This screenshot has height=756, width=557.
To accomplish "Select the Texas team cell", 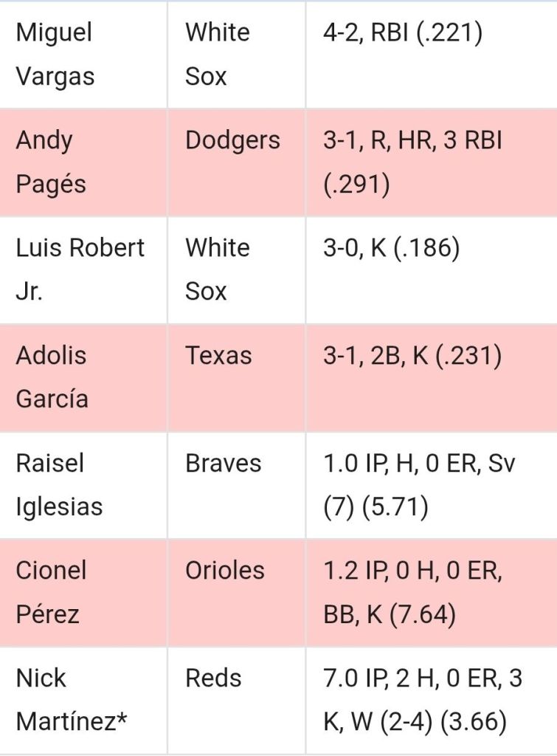I will (x=237, y=377).
